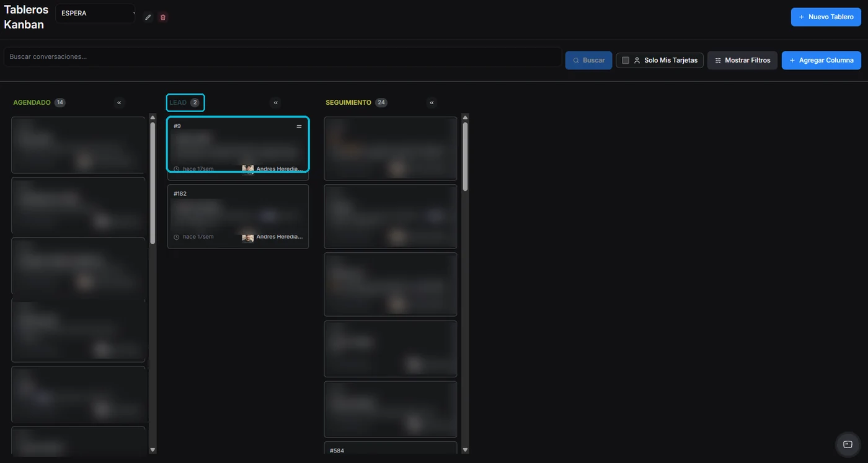Screen dimensions: 868x463
Task: Click the Tableros Kanban page title
Action: (26, 17)
